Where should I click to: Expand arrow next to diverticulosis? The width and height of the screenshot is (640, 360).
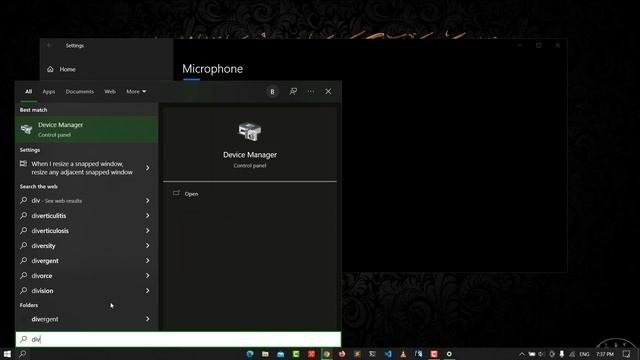point(148,230)
